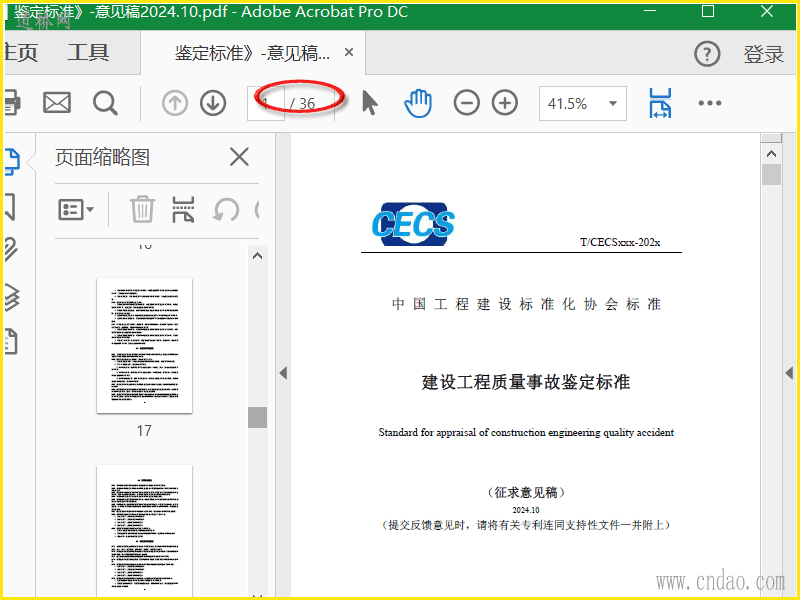Image resolution: width=800 pixels, height=600 pixels.
Task: Open the thumbnail panel options dropdown
Action: (76, 209)
